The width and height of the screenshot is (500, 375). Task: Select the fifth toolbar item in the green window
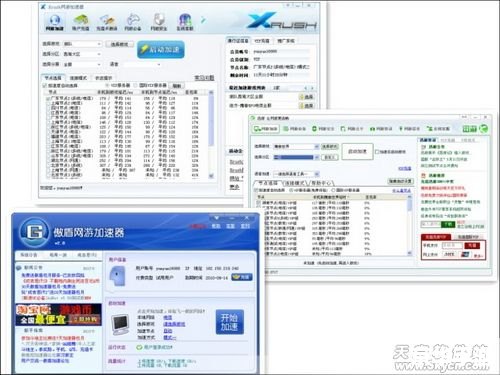pyautogui.click(x=381, y=129)
